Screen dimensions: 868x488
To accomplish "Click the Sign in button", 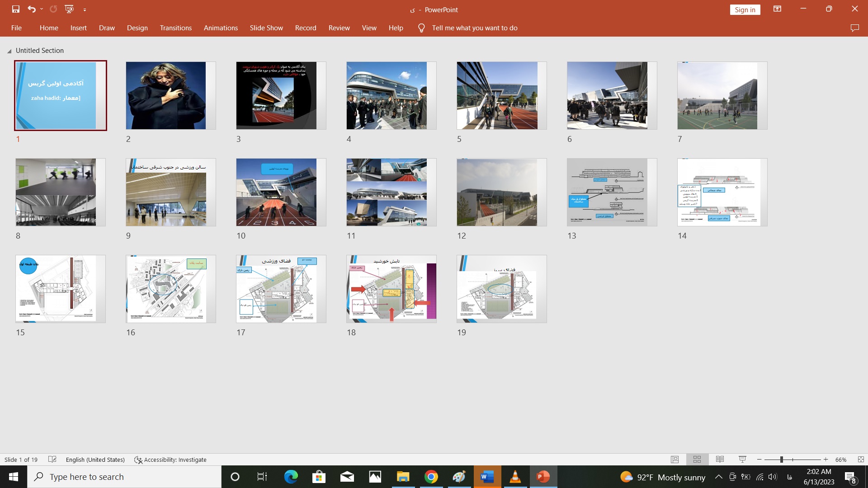I will (x=745, y=10).
